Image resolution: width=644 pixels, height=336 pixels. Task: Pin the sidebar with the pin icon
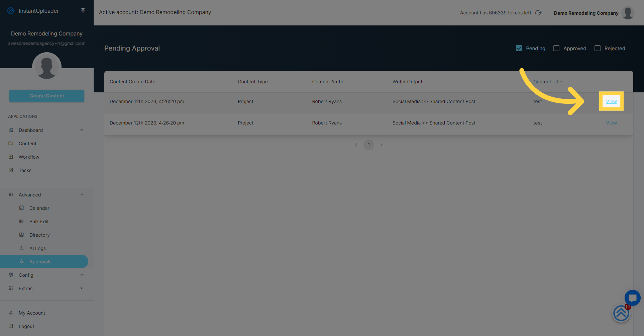coord(83,11)
